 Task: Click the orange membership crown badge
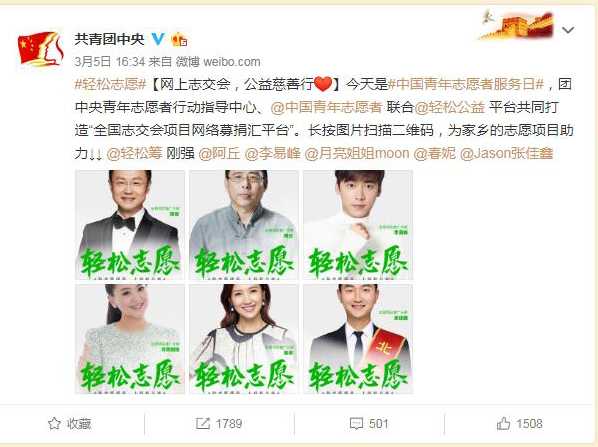pyautogui.click(x=179, y=39)
